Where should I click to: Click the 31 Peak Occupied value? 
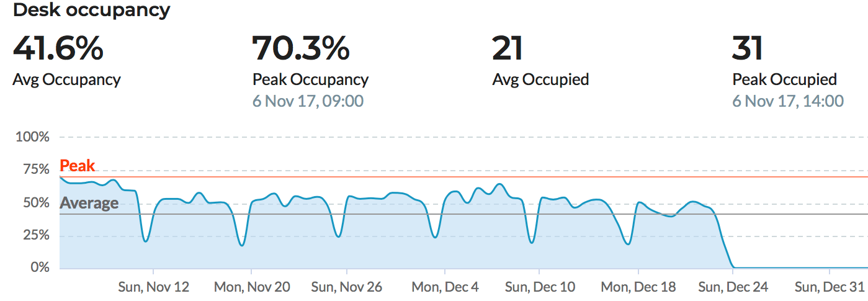click(x=748, y=50)
